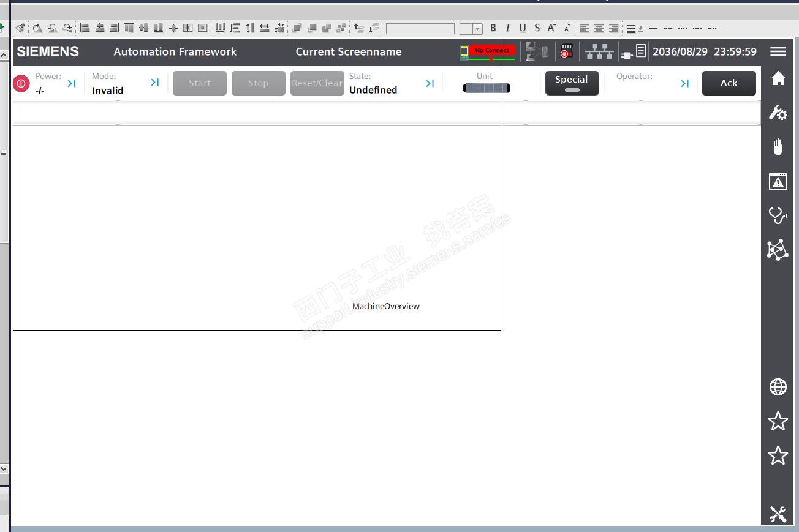Expand the Mode field arrow
799x532 pixels.
click(x=155, y=83)
